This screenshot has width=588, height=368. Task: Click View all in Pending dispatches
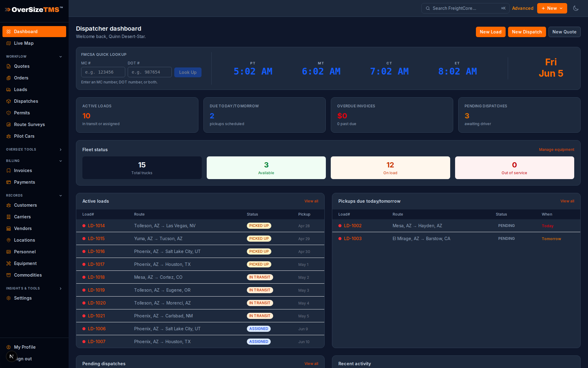click(x=311, y=364)
